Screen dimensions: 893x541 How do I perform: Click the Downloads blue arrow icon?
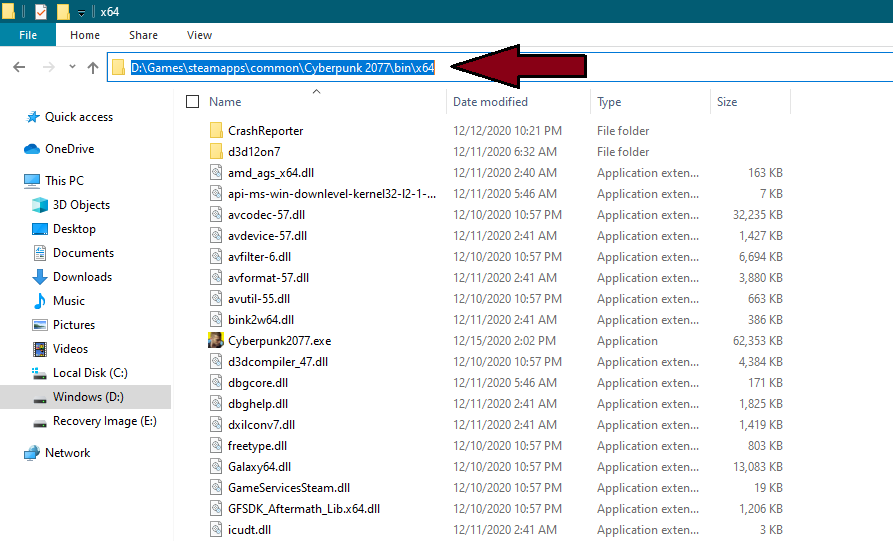click(40, 277)
